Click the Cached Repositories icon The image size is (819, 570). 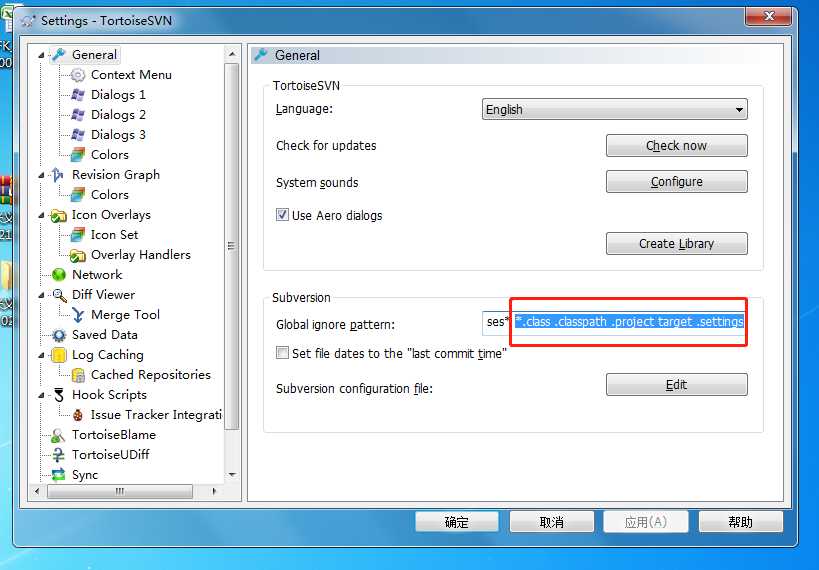point(78,375)
